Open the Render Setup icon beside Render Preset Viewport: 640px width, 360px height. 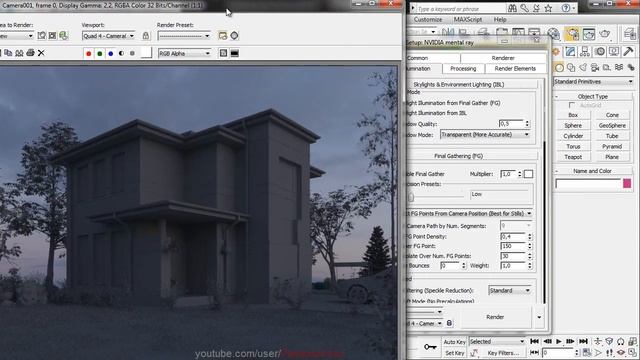[x=222, y=36]
